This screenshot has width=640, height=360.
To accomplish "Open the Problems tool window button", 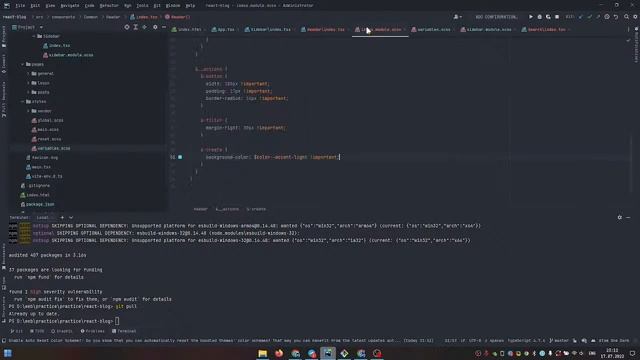I will (93, 331).
